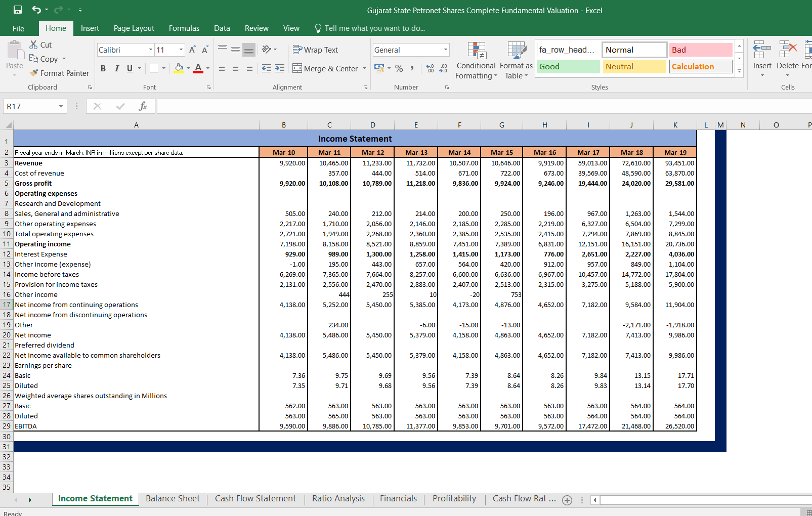Click the Orientation angled text icon

click(267, 50)
